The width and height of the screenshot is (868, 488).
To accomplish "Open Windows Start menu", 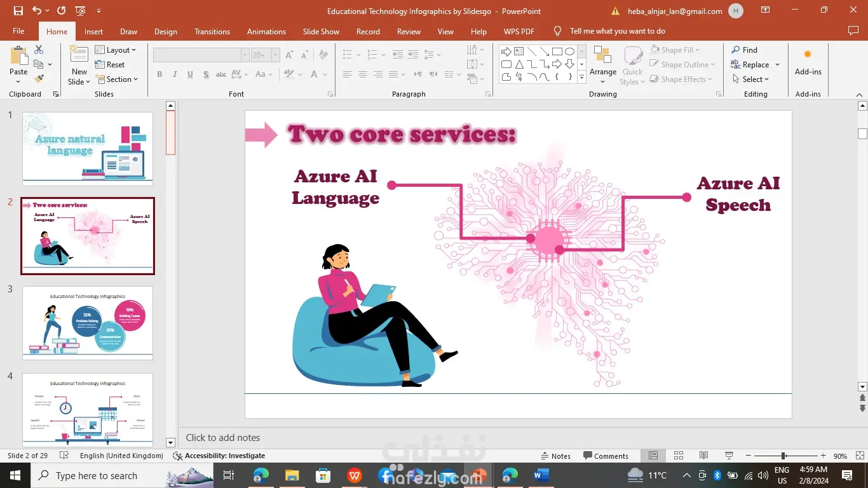I will pyautogui.click(x=15, y=475).
